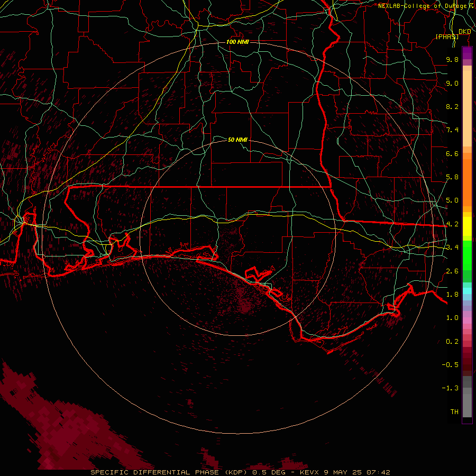Click the 9.8 color scale value
The image size is (476, 476).
point(452,59)
